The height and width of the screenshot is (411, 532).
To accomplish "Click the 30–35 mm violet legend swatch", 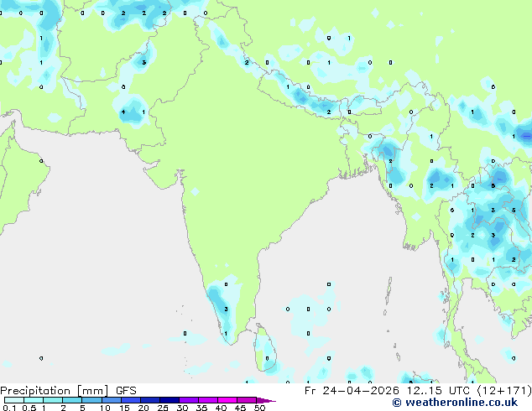I will point(188,400).
